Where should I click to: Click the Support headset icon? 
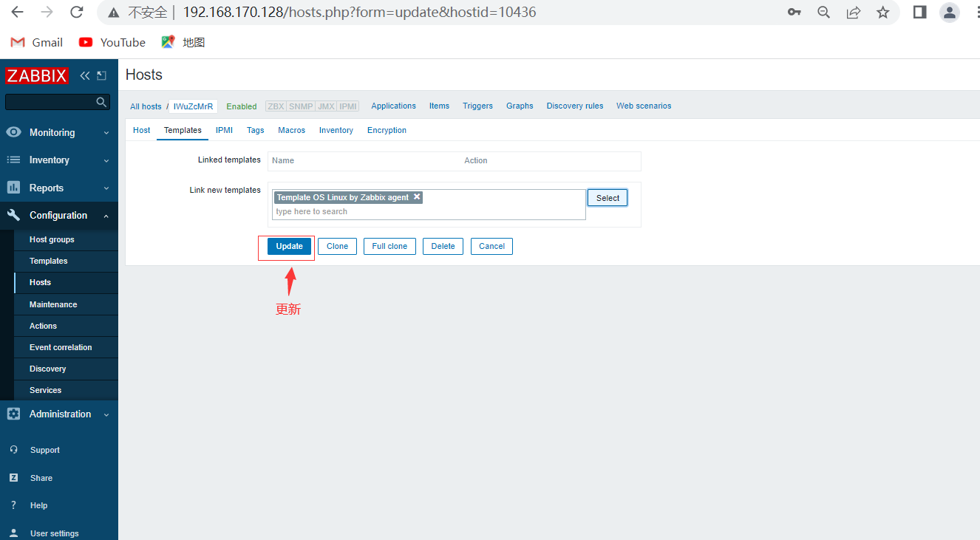[x=13, y=450]
